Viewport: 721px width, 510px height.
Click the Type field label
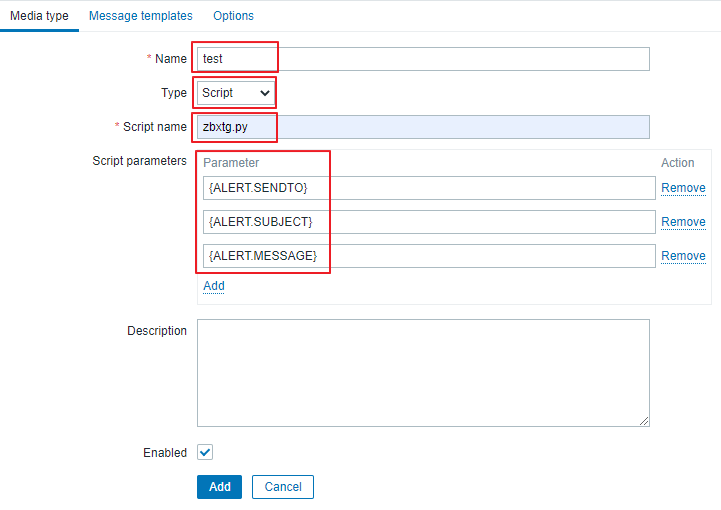pos(174,93)
